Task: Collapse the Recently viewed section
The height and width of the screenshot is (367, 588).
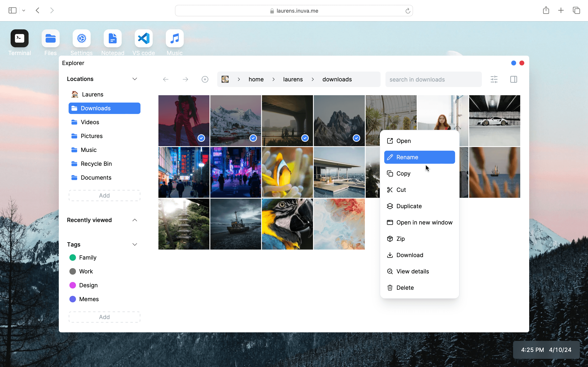Action: (135, 220)
